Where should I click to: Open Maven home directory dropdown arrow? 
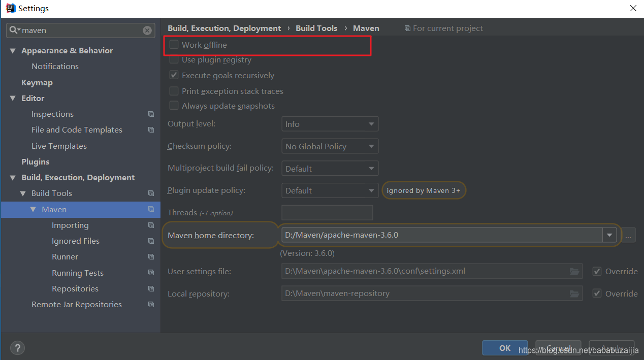609,235
